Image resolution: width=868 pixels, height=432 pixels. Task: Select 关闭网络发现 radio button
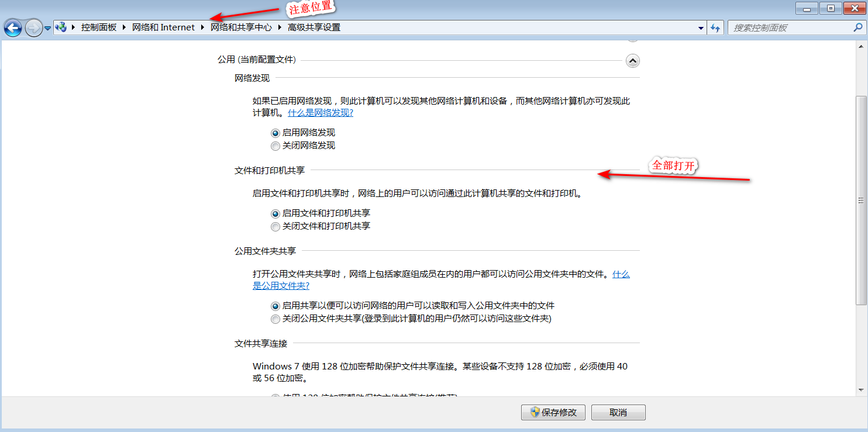[275, 146]
